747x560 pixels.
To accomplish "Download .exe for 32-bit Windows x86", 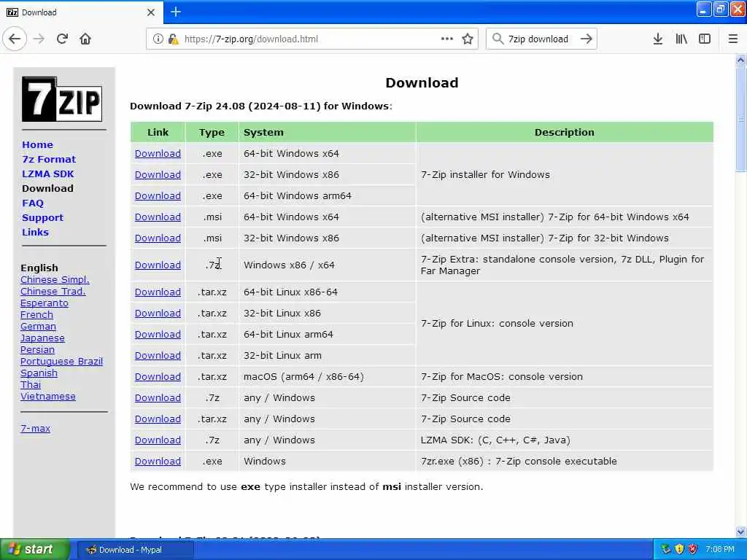I will coord(158,175).
